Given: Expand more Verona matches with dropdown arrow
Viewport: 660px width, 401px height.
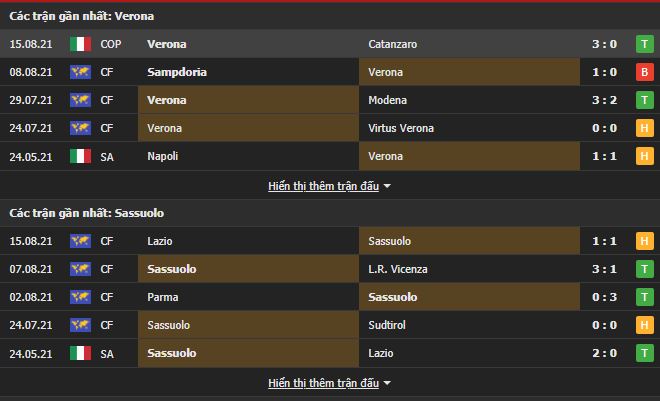Looking at the screenshot, I should tap(387, 186).
